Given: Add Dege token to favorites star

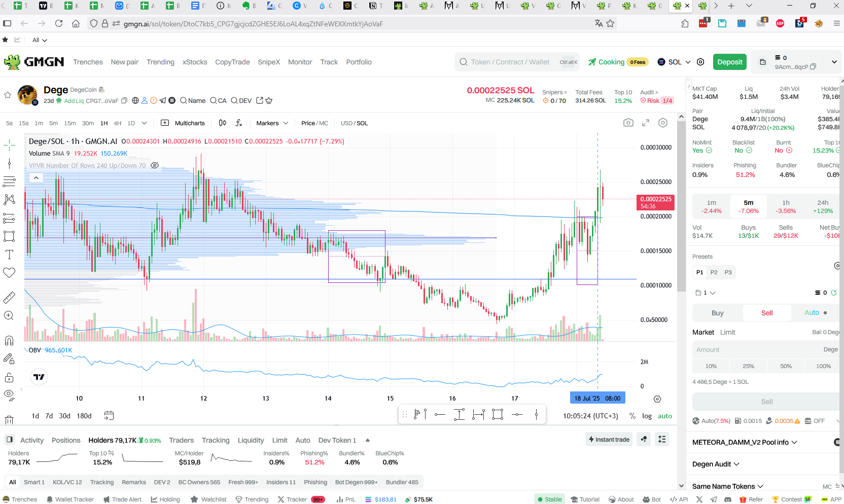Looking at the screenshot, I should (8, 95).
